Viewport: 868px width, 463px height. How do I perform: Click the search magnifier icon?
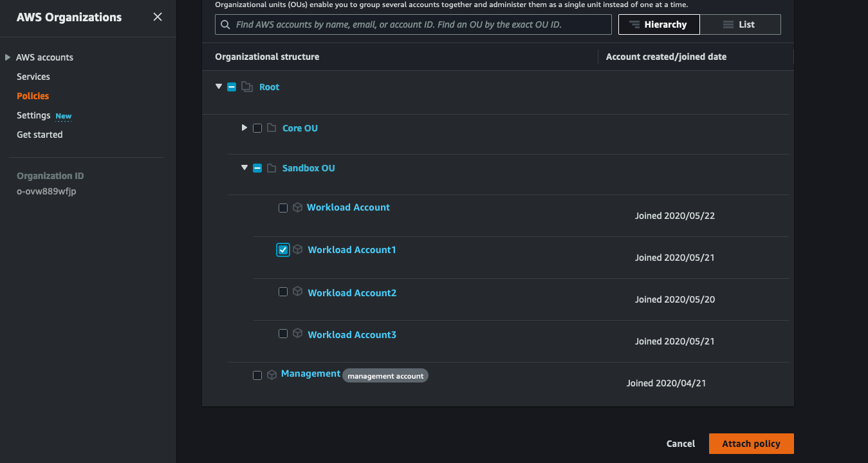point(225,24)
